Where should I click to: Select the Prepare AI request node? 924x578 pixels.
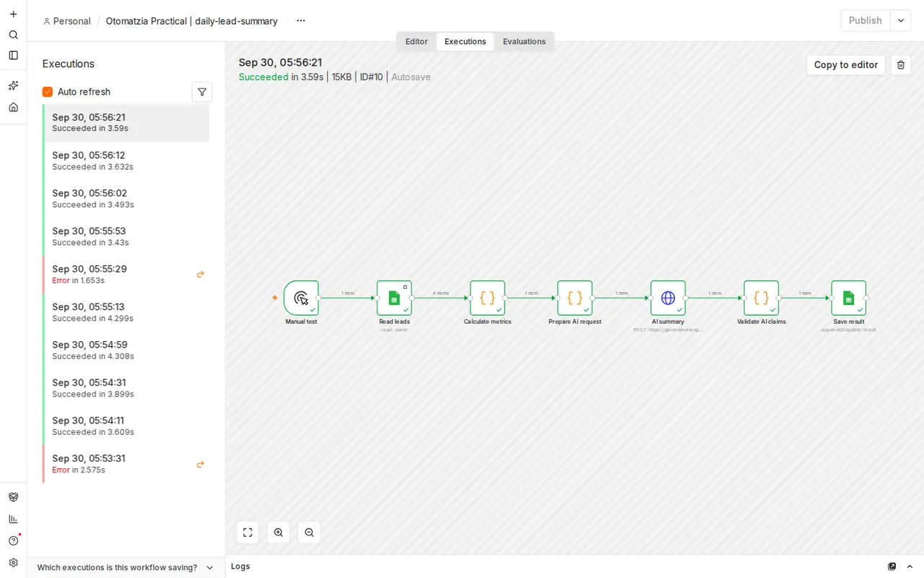575,298
